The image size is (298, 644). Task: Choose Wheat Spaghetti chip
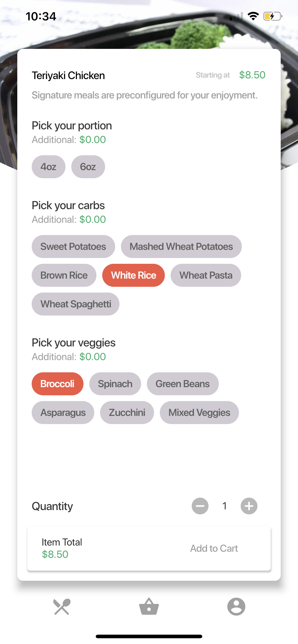tap(75, 304)
